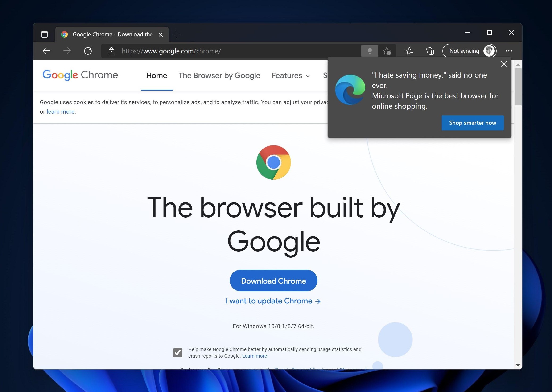This screenshot has width=552, height=392.
Task: Click I want to update Chrome link
Action: point(273,301)
